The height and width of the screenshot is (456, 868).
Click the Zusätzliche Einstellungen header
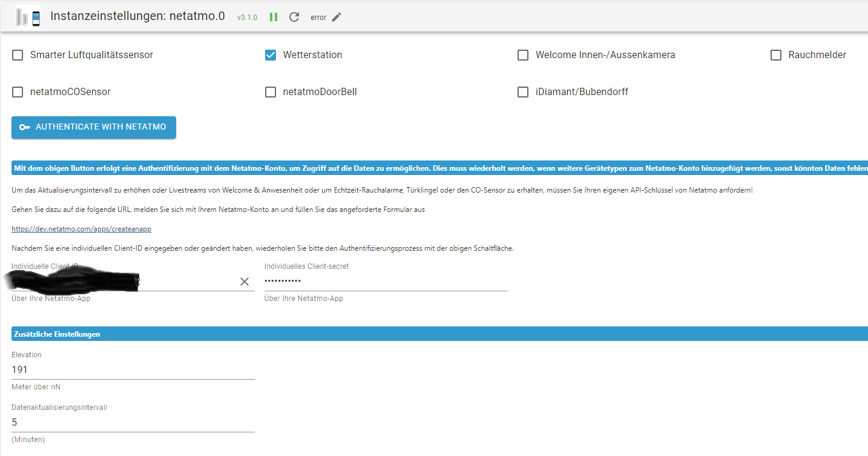coord(439,334)
